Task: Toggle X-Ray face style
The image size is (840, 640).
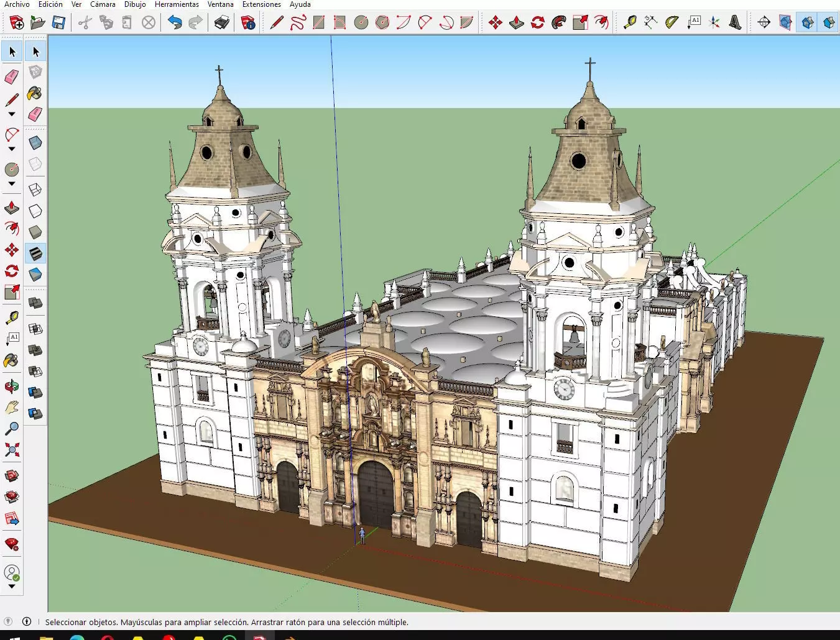Action: tap(35, 143)
